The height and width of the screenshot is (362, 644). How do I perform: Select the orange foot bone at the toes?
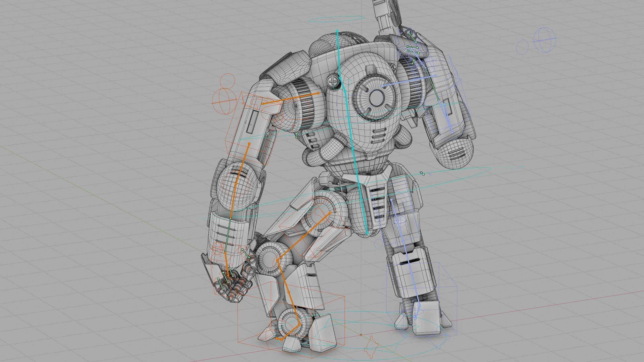(279, 339)
